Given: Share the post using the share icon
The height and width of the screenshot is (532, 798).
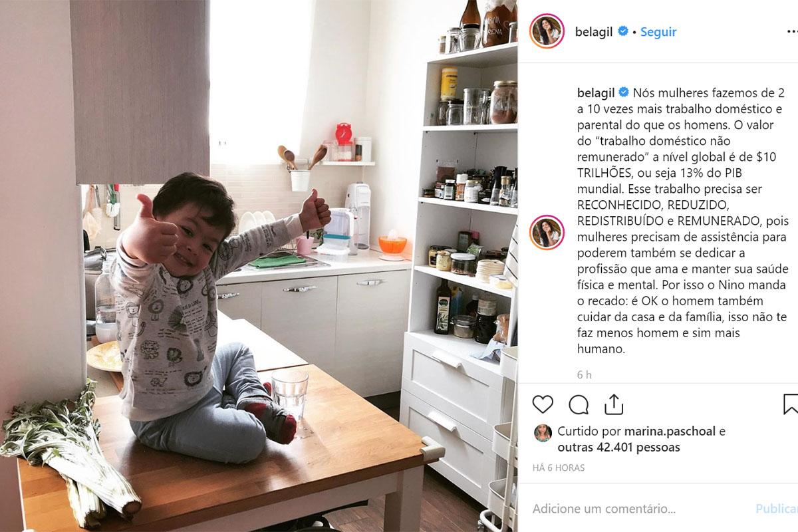Looking at the screenshot, I should click(x=614, y=404).
